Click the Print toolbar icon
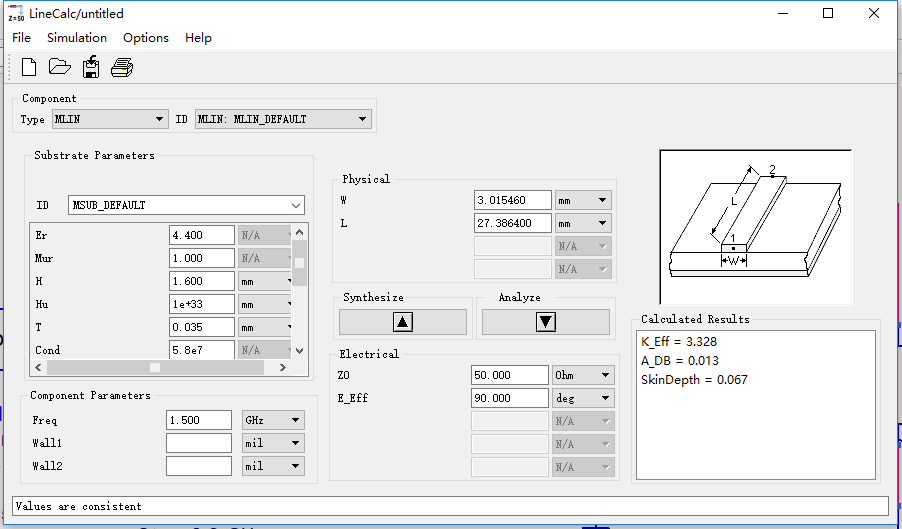Viewport: 902px width, 529px height. pyautogui.click(x=122, y=68)
